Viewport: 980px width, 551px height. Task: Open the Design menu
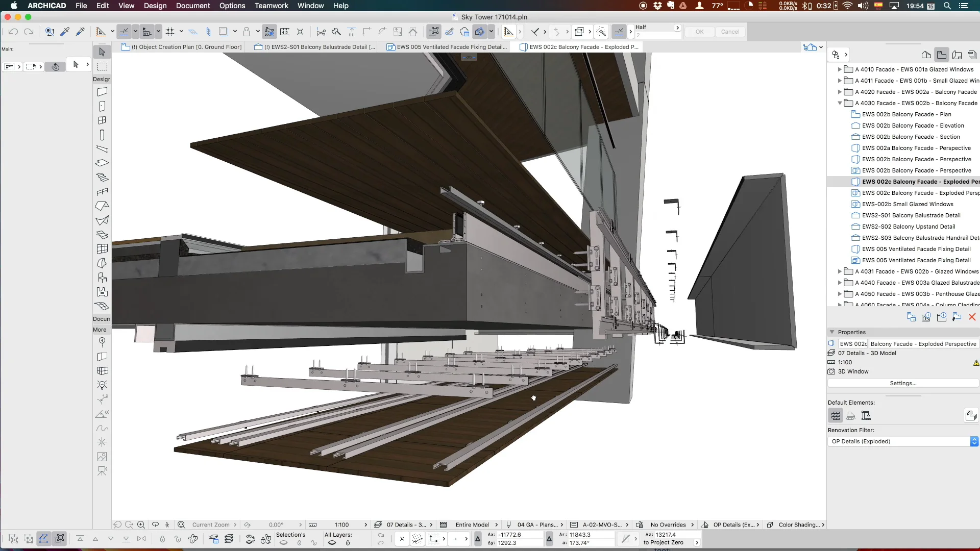[155, 6]
